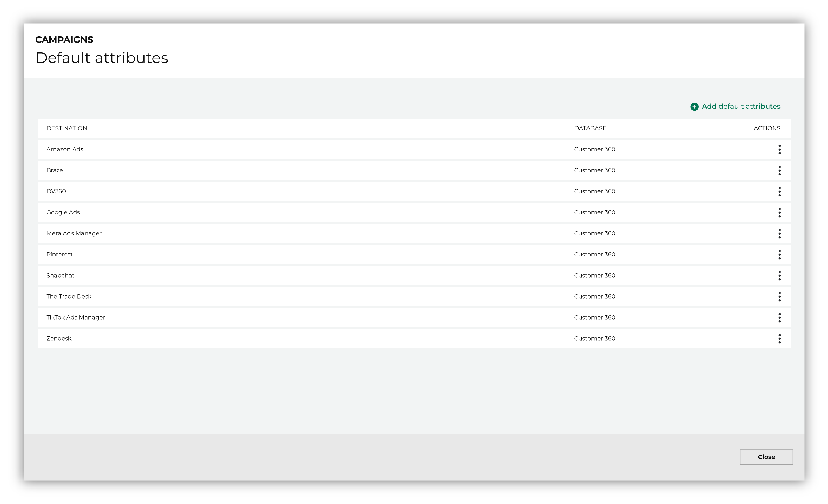Open actions menu for Meta Ads Manager row

(x=779, y=233)
